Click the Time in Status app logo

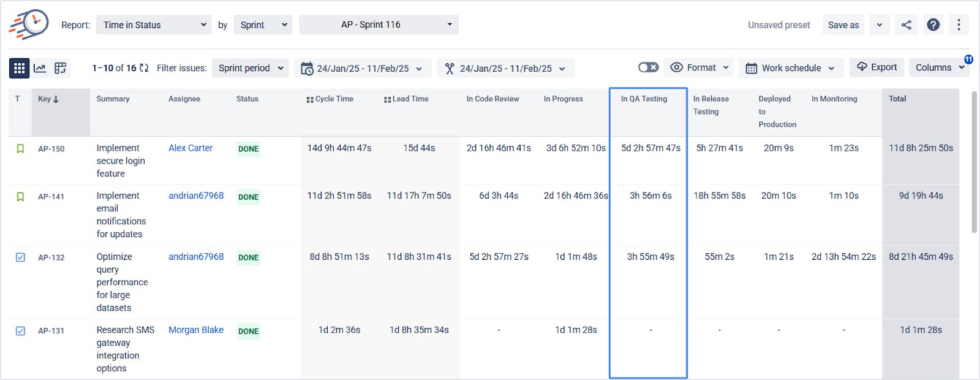[x=29, y=25]
